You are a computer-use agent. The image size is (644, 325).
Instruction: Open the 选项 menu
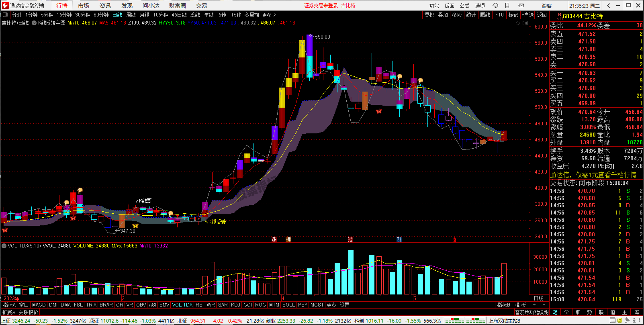click(x=480, y=6)
